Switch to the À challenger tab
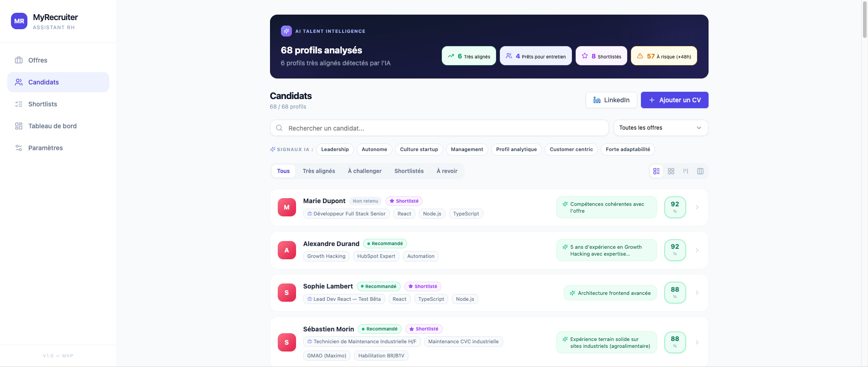The width and height of the screenshot is (868, 367). pyautogui.click(x=365, y=171)
